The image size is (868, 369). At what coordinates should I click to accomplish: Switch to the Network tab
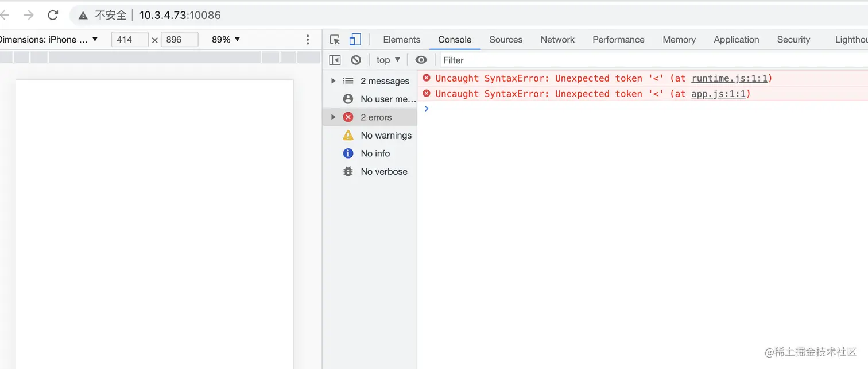point(557,40)
